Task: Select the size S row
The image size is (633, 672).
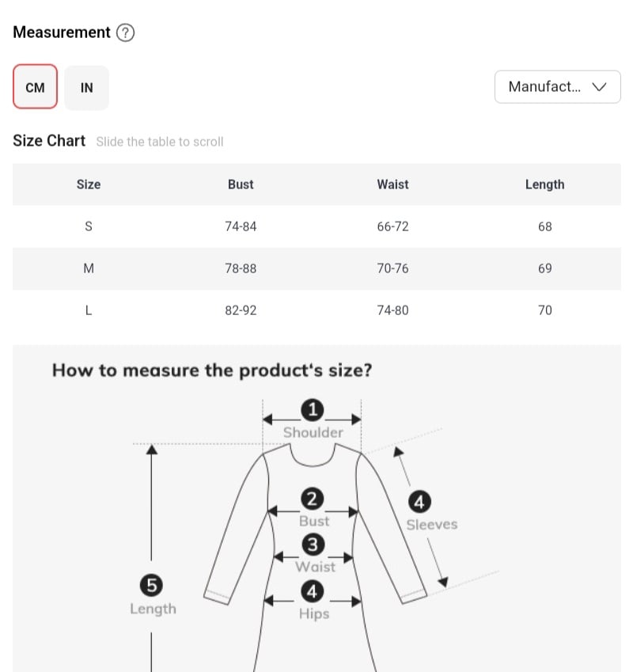Action: pyautogui.click(x=316, y=226)
